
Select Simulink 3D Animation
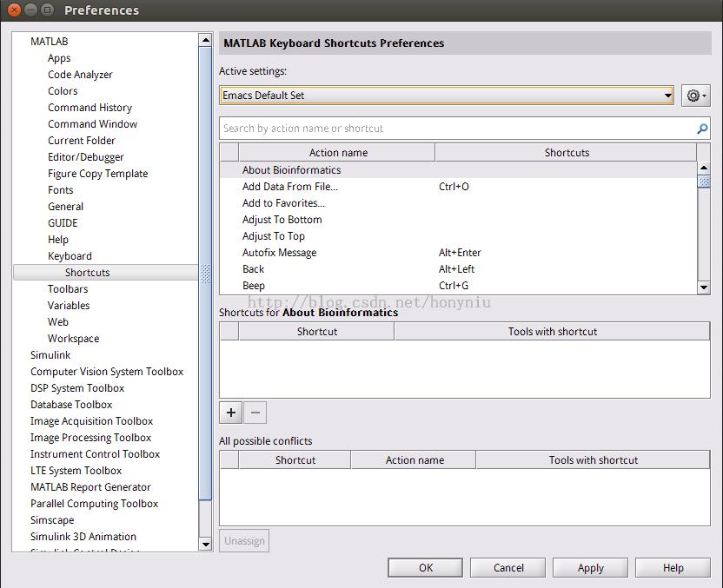coord(83,537)
